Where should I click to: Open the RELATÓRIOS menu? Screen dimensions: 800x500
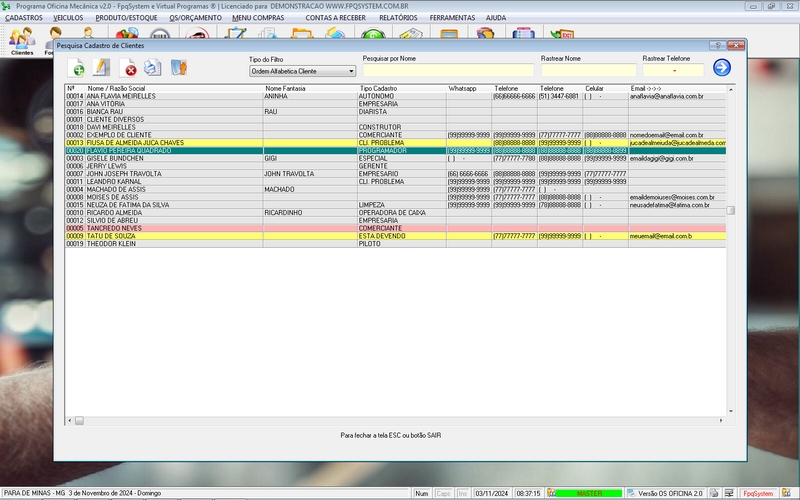pyautogui.click(x=398, y=17)
